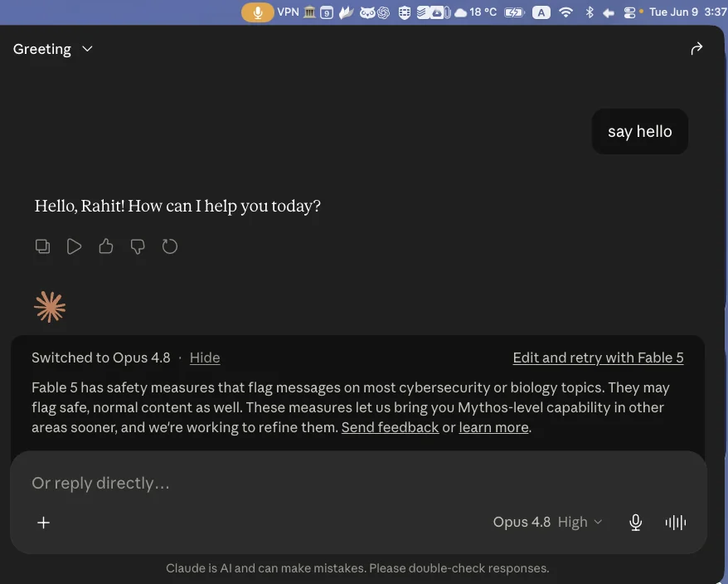Open the VPN menu bar item
This screenshot has width=728, height=584.
(288, 12)
